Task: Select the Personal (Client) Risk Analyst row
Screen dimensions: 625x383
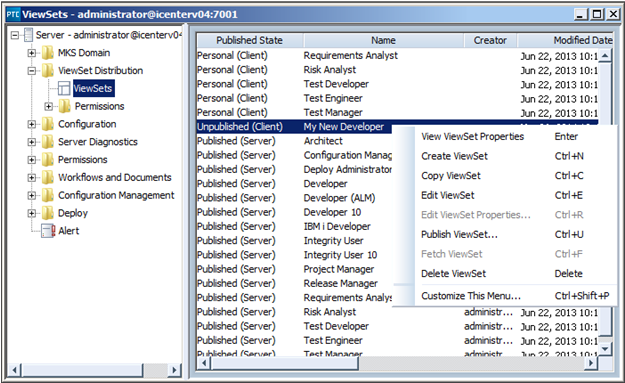Action: click(397, 70)
